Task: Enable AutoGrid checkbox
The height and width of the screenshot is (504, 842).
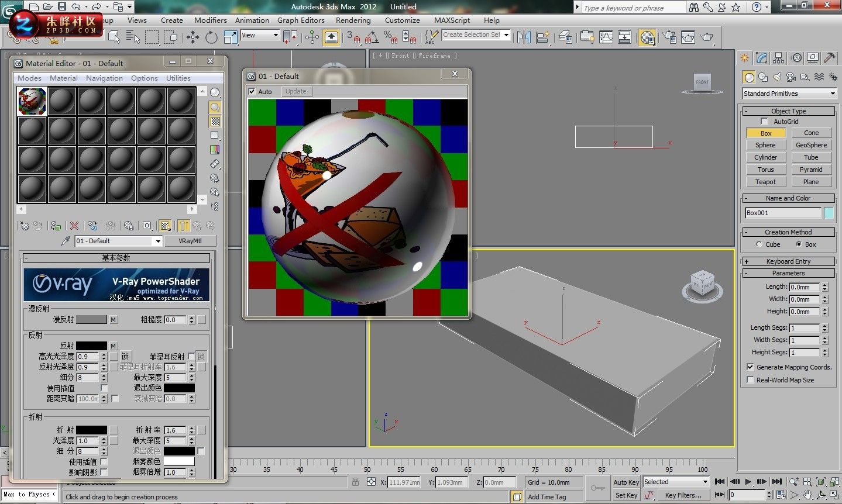Action: 764,122
